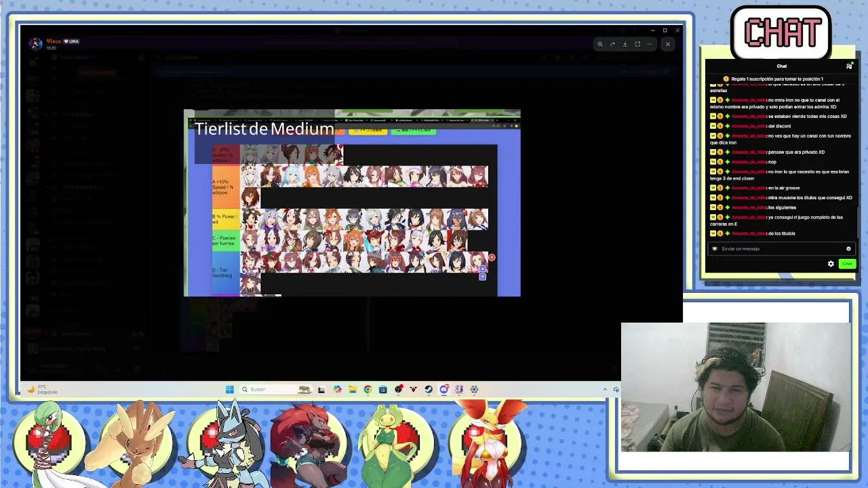The image size is (868, 488).
Task: Open the weather widget showing 27°C
Action: point(41,389)
